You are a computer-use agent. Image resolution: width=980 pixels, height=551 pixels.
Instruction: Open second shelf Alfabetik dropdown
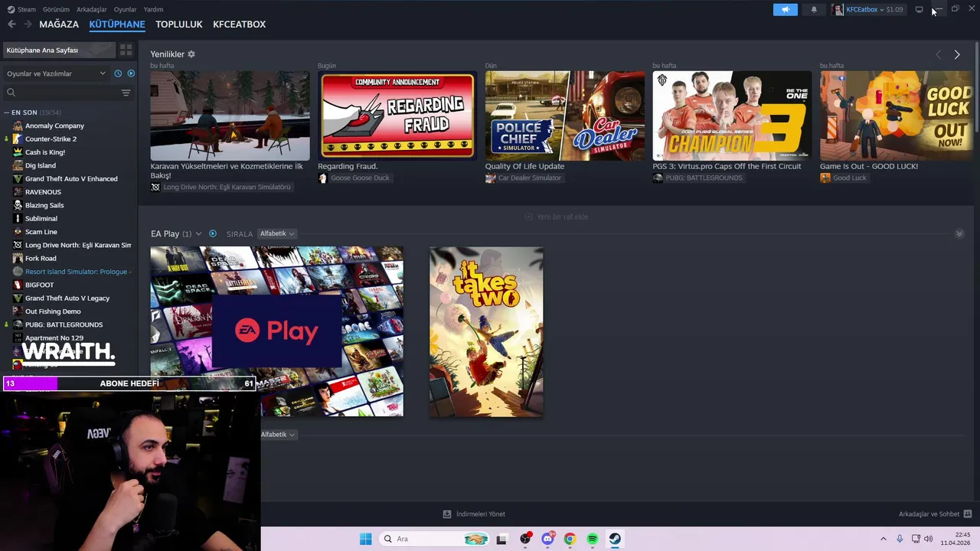[x=278, y=435]
